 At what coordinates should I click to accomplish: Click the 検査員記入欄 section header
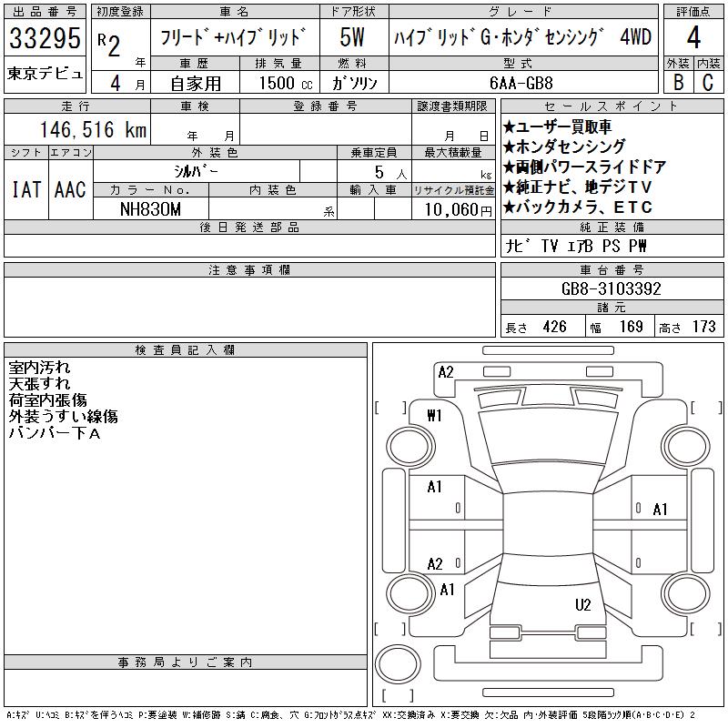tap(185, 350)
